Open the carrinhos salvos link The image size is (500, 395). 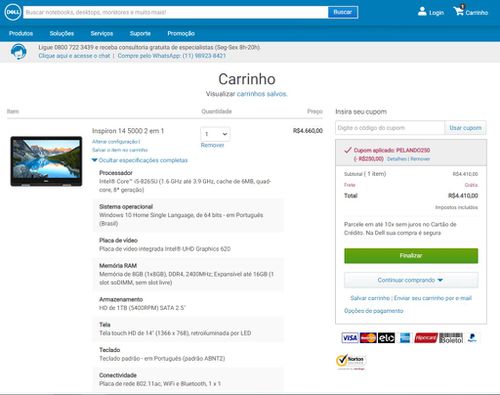pos(262,94)
